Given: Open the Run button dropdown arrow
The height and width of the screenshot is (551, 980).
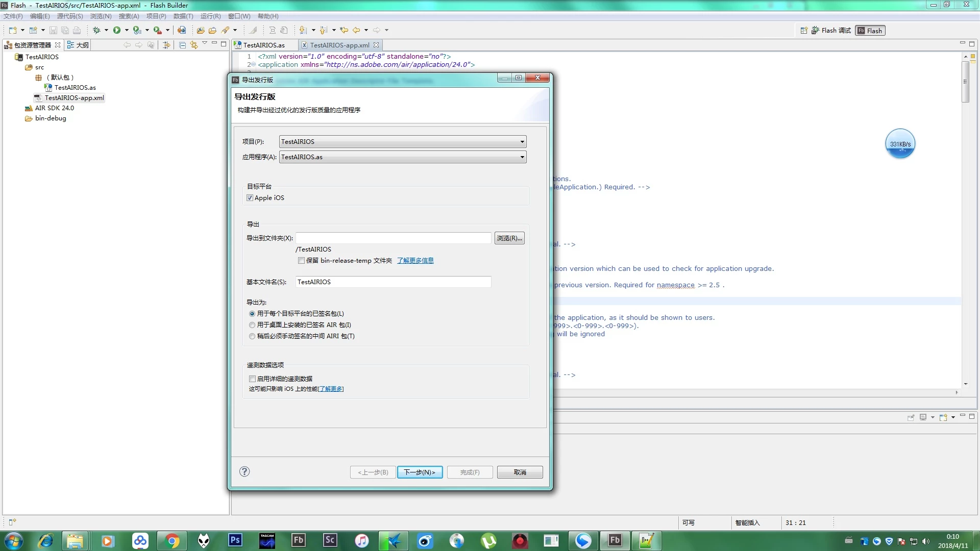Looking at the screenshot, I should 127,30.
